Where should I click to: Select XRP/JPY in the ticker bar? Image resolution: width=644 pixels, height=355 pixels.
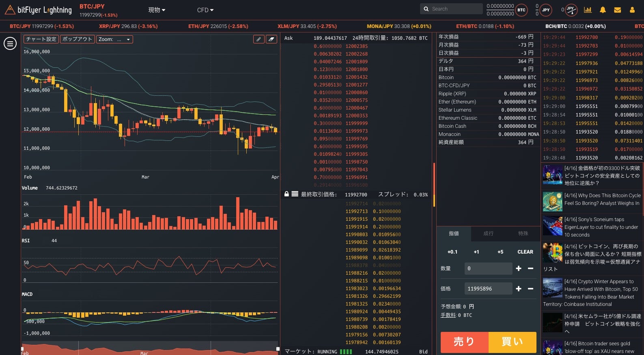[x=128, y=26]
